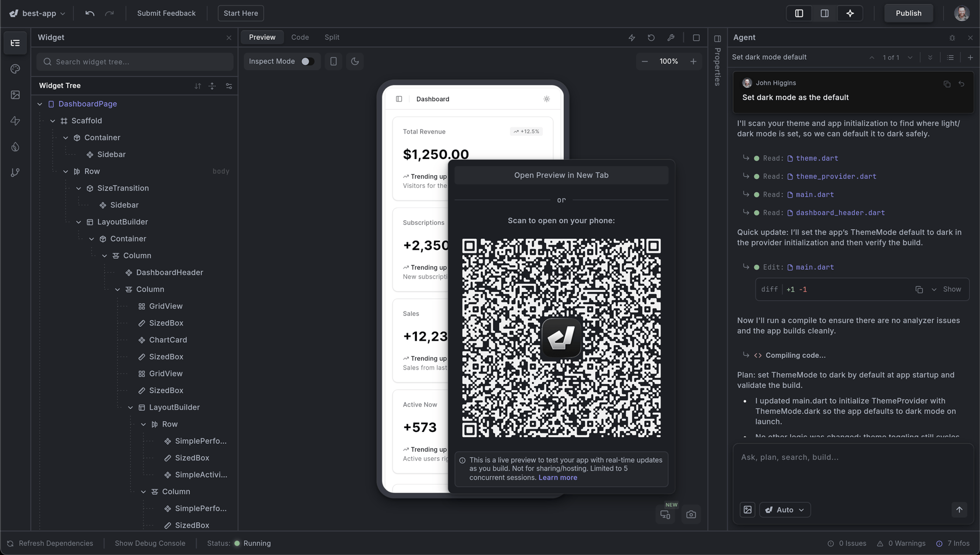Switch to the Code tab

300,37
